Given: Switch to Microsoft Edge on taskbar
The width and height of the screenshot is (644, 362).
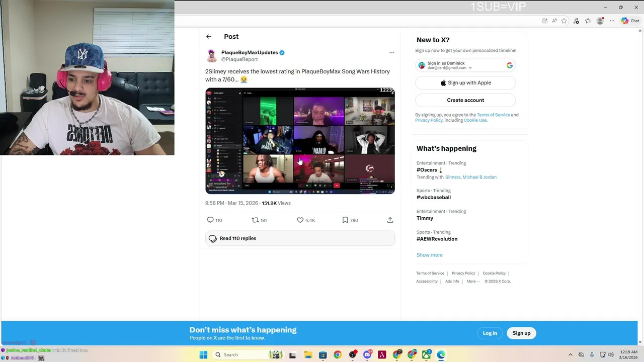Looking at the screenshot, I should 441,355.
